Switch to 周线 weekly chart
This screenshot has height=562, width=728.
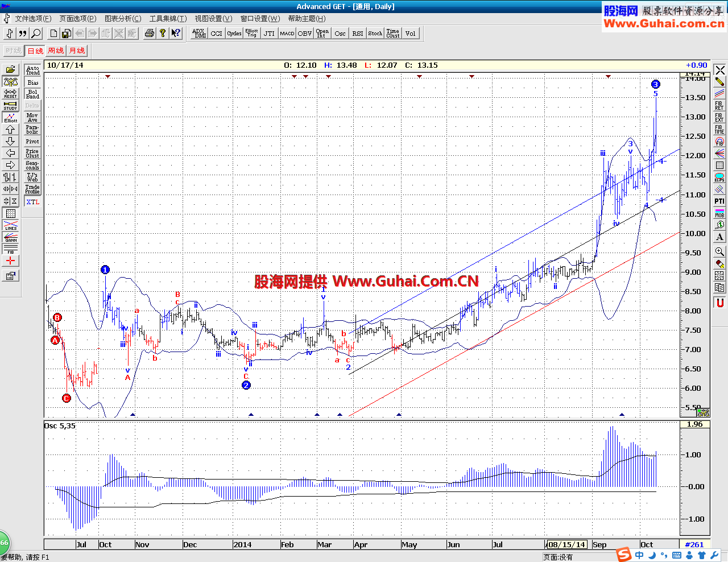[56, 51]
